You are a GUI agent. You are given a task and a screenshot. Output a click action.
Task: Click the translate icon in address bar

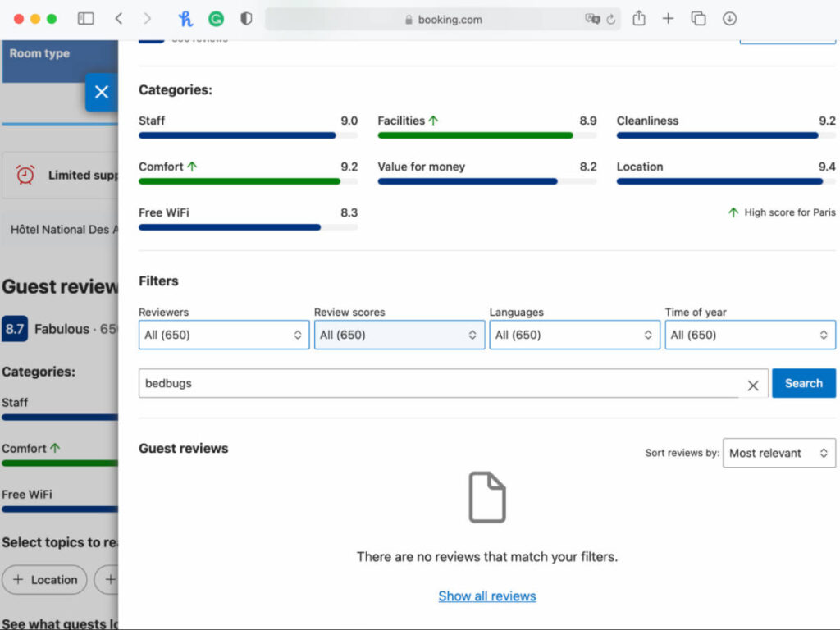click(x=592, y=20)
